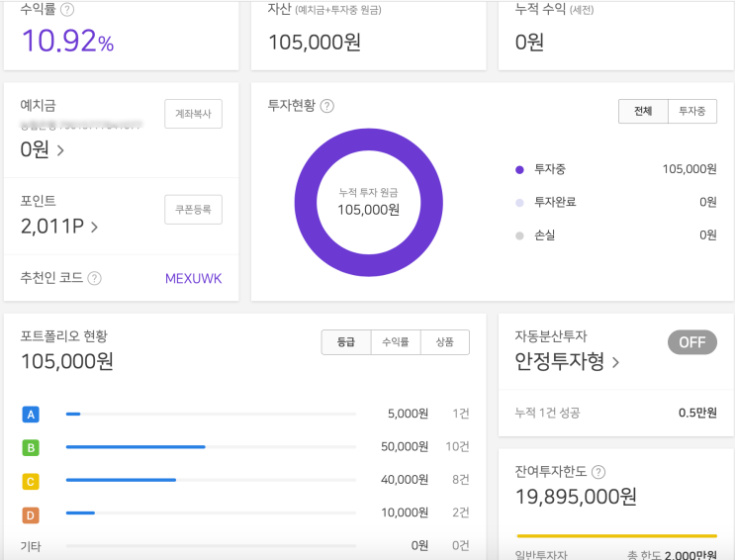Click the grade C progress bar
This screenshot has width=735, height=560.
point(211,480)
